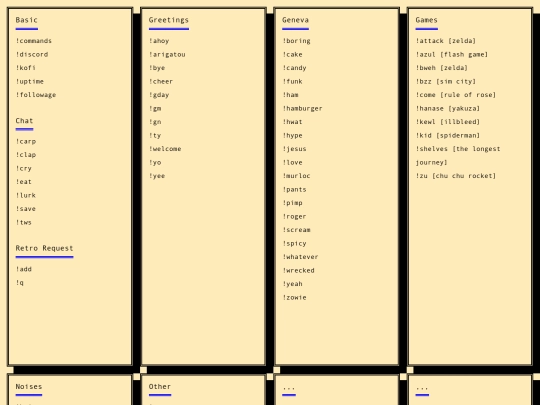The height and width of the screenshot is (405, 540).
Task: Select the !hwat command
Action: coord(292,122)
